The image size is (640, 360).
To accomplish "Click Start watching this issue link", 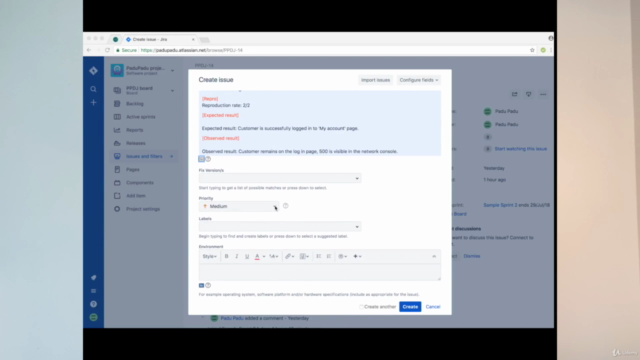I will (521, 149).
